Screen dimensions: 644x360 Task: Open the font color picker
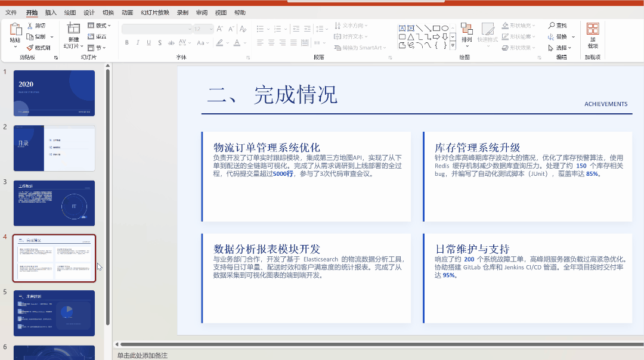pos(237,42)
